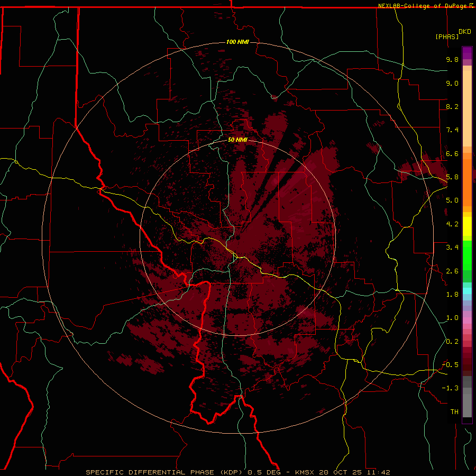
Task: Click the yellow segment of the color bar
Action: point(467,226)
